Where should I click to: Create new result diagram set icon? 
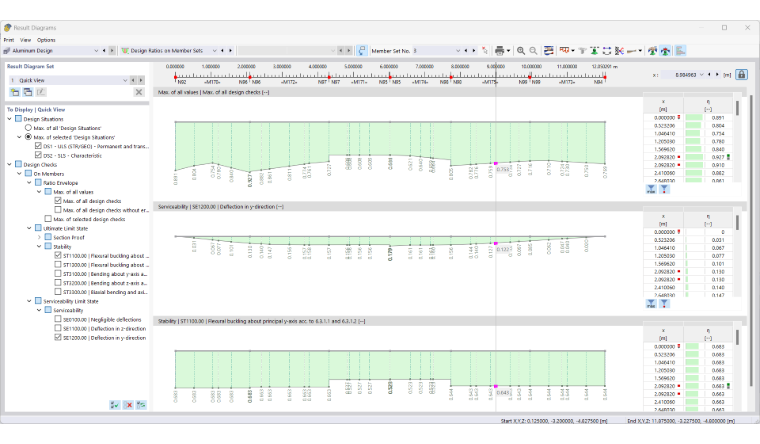pos(15,92)
